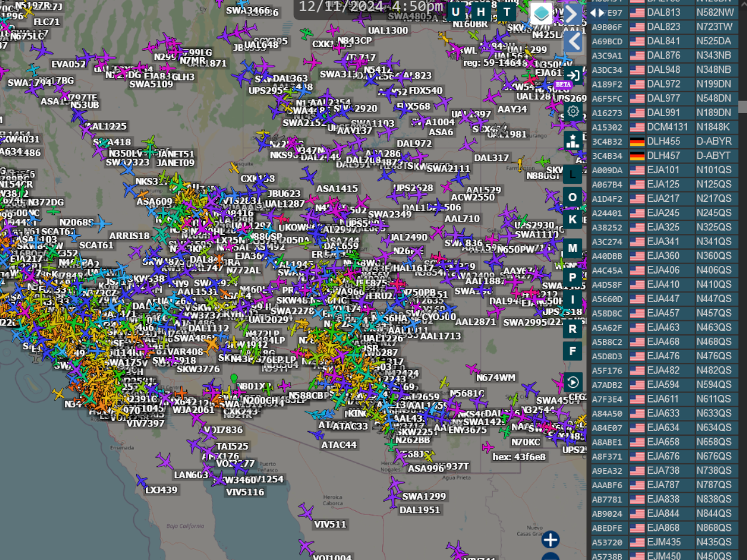Select EJA125 in the aircraft list
The height and width of the screenshot is (560, 747).
[664, 184]
